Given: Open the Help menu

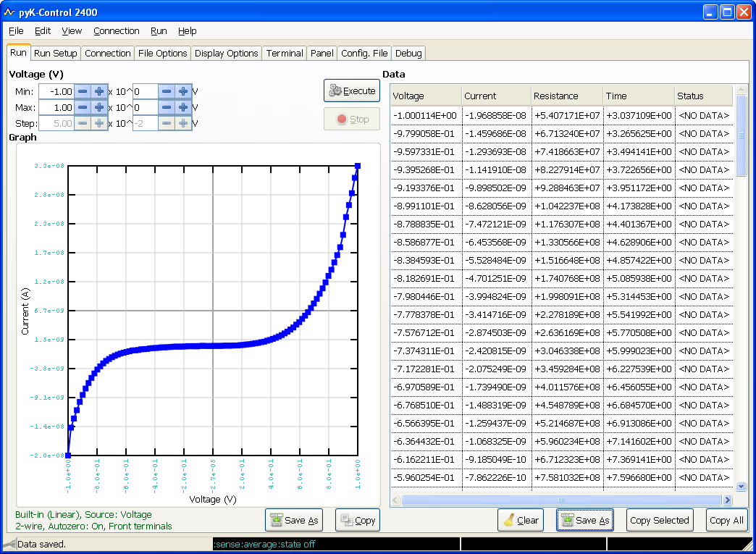Looking at the screenshot, I should click(x=187, y=31).
